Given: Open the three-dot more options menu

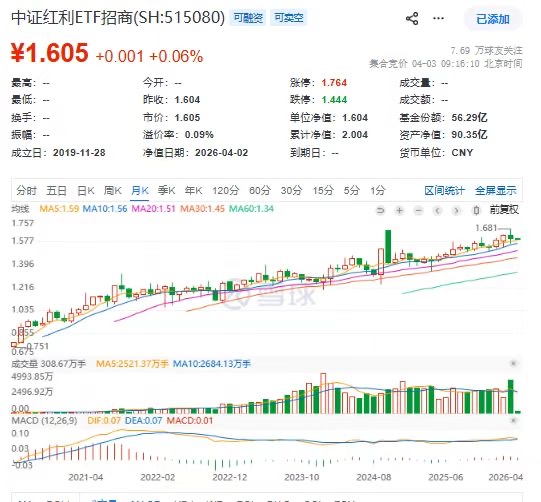Looking at the screenshot, I should coord(438,18).
